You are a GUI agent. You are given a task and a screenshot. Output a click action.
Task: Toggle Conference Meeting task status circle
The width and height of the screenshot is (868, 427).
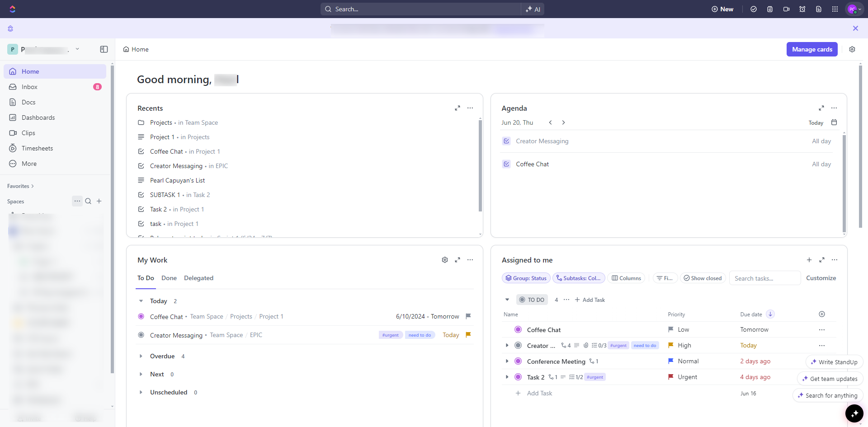coord(518,361)
